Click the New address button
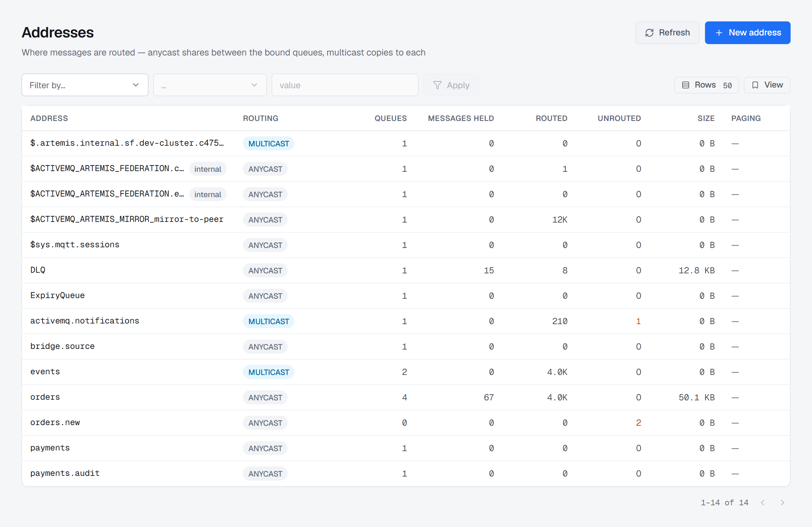Screen dimensions: 812x527 [747, 33]
